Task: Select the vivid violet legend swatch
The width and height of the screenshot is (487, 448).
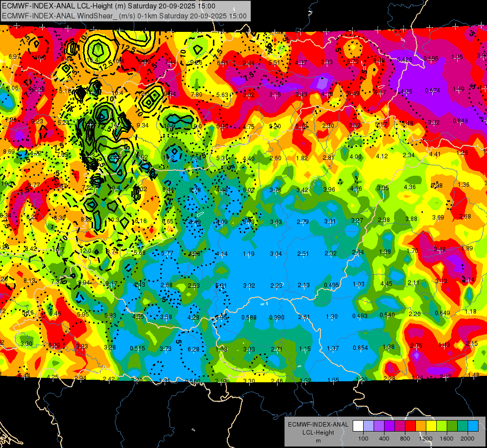Action: coord(390,426)
